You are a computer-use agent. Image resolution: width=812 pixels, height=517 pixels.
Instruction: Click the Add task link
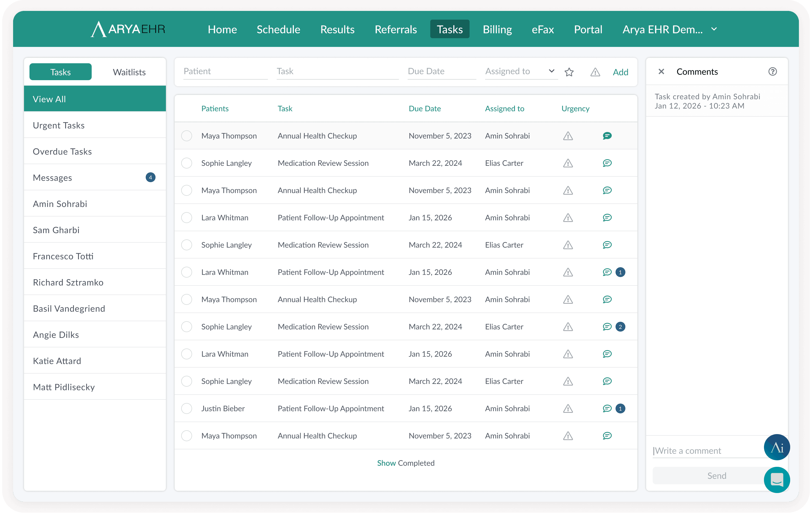pos(620,72)
